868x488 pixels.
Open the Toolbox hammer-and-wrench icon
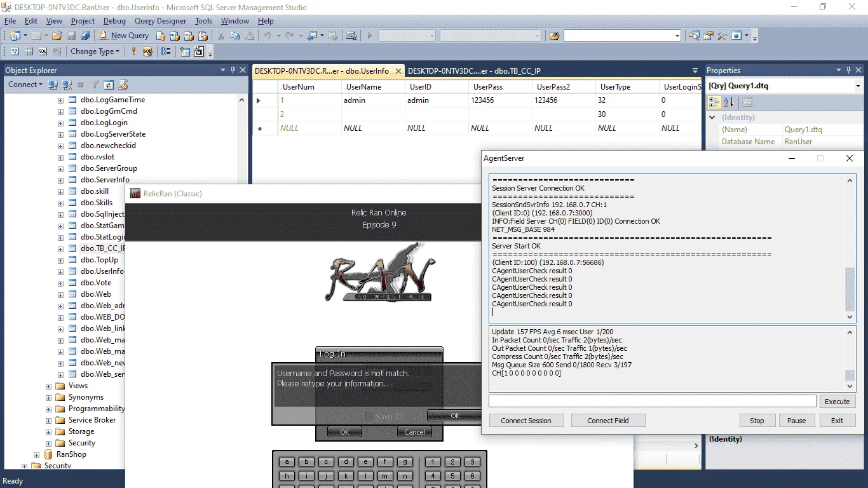[722, 36]
